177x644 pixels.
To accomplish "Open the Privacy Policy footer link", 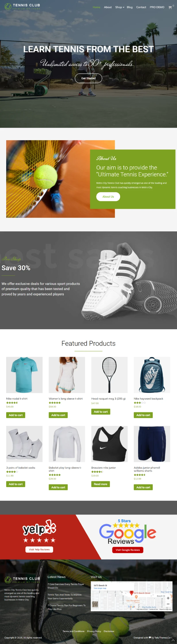I will [x=94, y=631].
